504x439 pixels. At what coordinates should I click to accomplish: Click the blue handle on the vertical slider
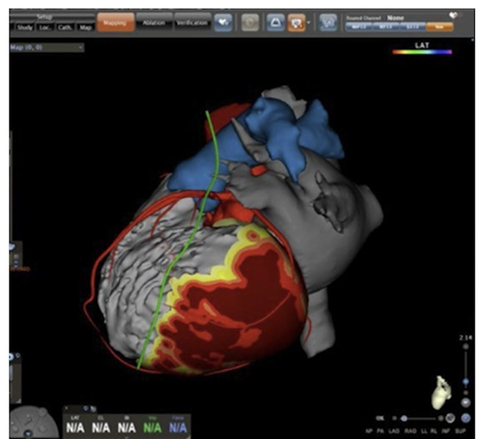coord(465,381)
